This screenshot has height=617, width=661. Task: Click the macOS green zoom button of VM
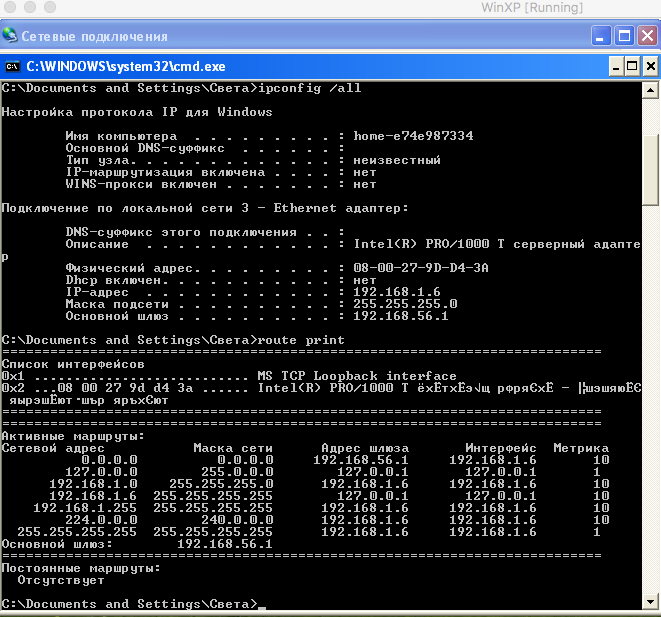pyautogui.click(x=50, y=7)
